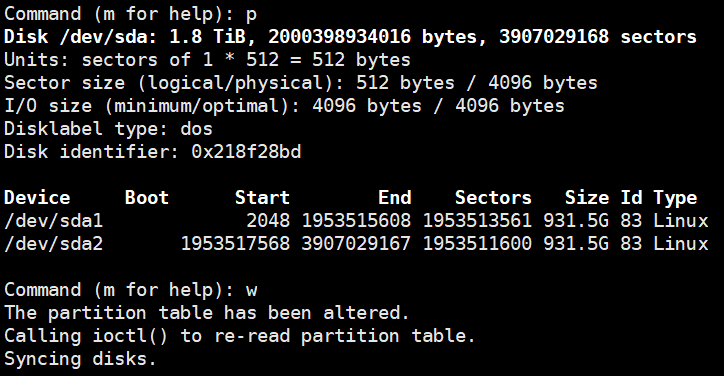Click the Device column header
This screenshot has height=376, width=724.
37,198
